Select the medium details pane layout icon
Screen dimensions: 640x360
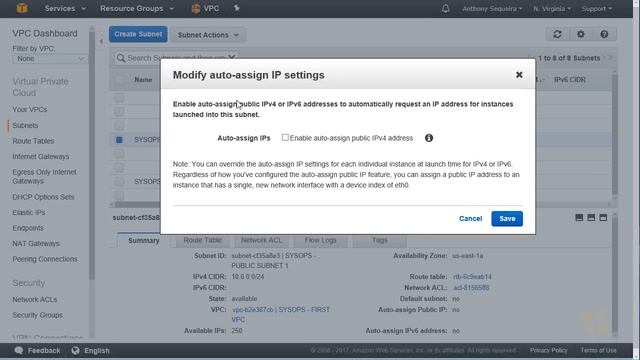pyautogui.click(x=591, y=218)
